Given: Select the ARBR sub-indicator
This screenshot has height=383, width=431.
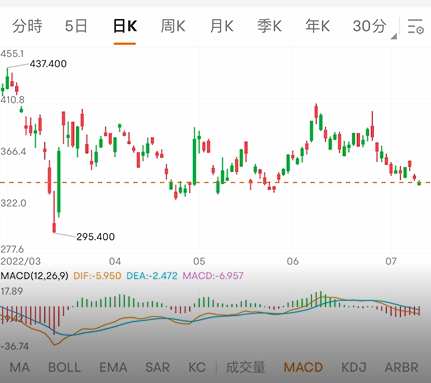Looking at the screenshot, I should tap(401, 367).
